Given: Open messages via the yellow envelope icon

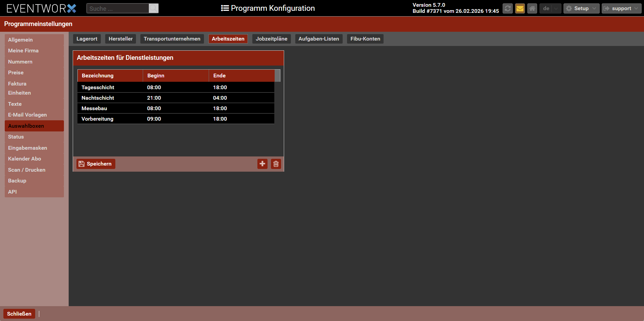Looking at the screenshot, I should point(520,8).
